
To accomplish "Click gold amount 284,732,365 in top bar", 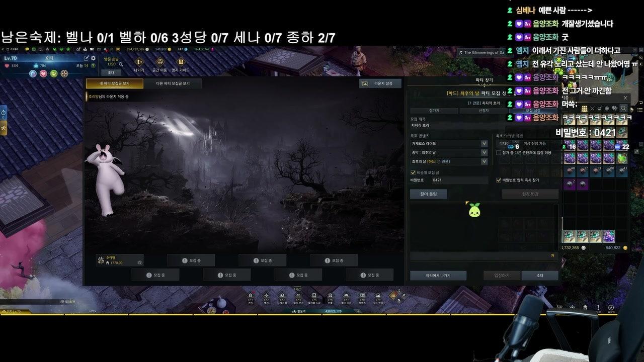I will click(135, 49).
